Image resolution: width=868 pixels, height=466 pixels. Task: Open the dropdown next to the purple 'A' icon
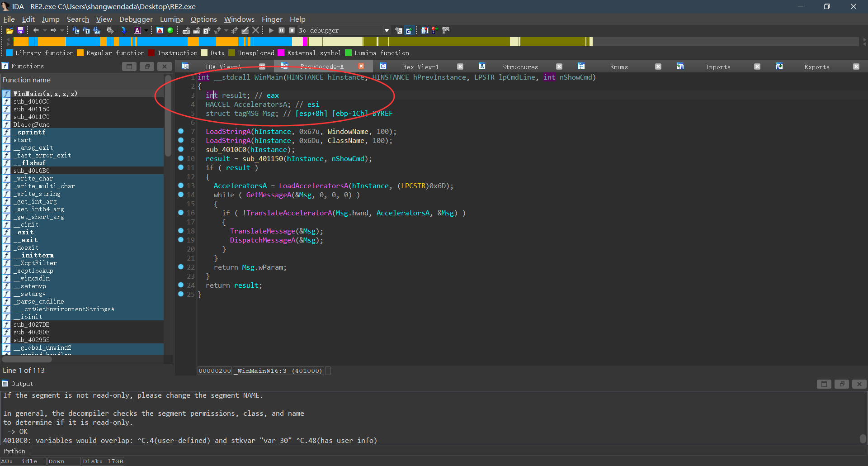146,30
